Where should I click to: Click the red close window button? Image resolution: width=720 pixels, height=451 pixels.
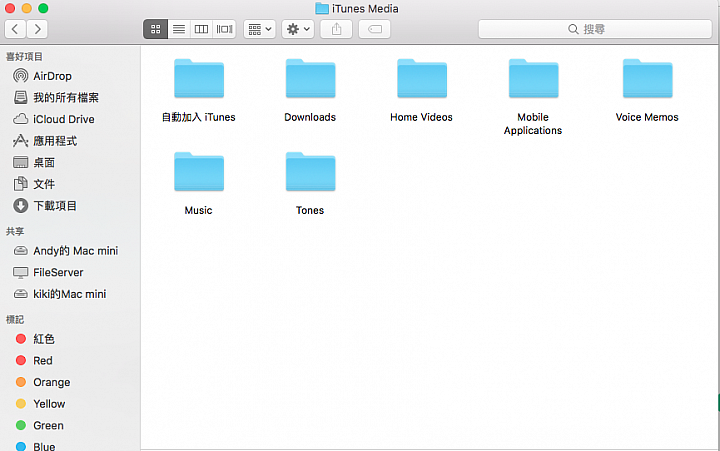[10, 8]
